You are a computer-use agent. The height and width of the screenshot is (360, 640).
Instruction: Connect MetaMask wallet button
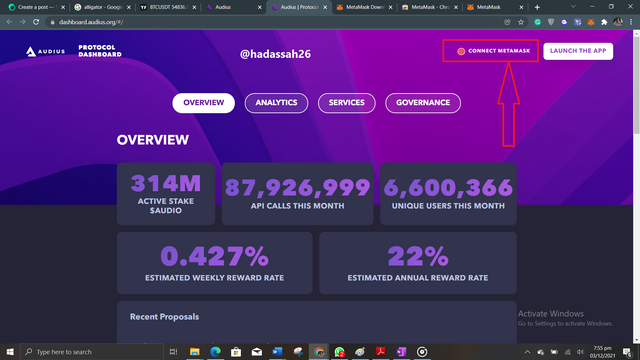click(x=494, y=51)
